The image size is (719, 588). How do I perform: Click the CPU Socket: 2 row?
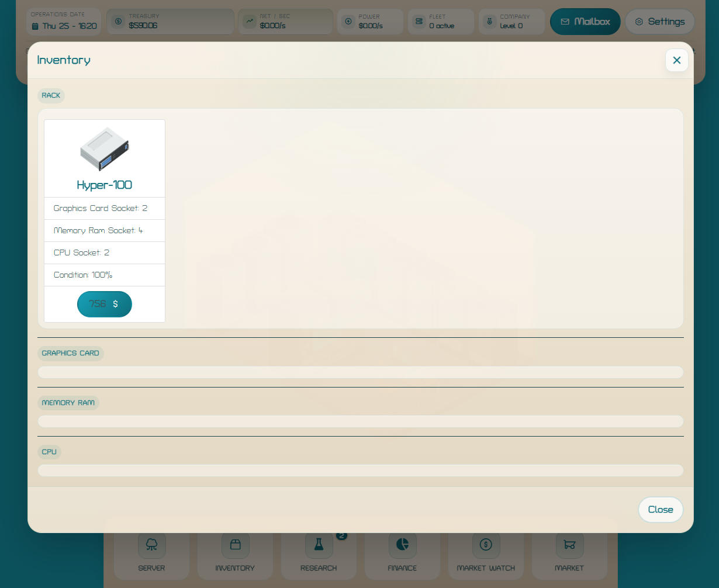[105, 253]
